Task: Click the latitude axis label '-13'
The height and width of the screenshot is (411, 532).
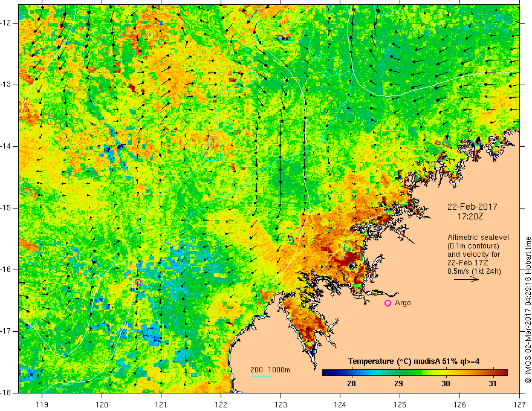Action: (6, 85)
